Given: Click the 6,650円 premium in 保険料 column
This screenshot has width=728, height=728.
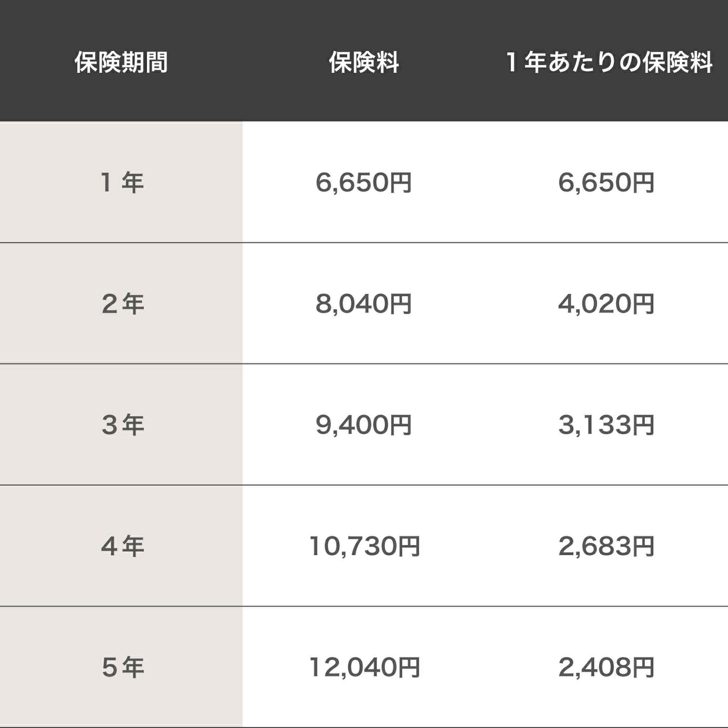Looking at the screenshot, I should click(364, 182).
